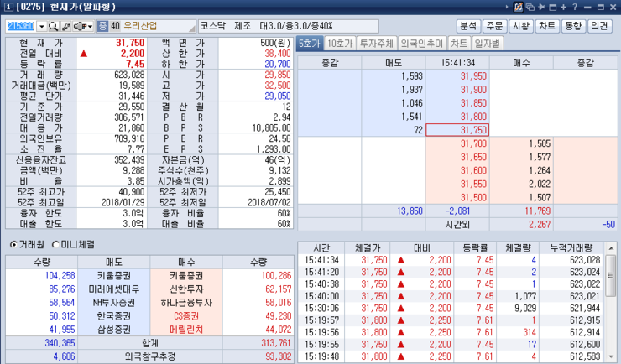Click the 동향 button

[x=573, y=27]
